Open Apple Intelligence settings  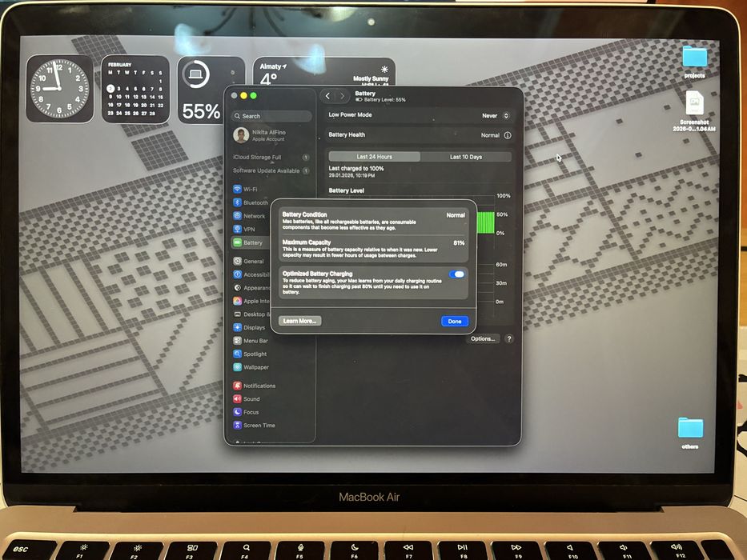251,301
